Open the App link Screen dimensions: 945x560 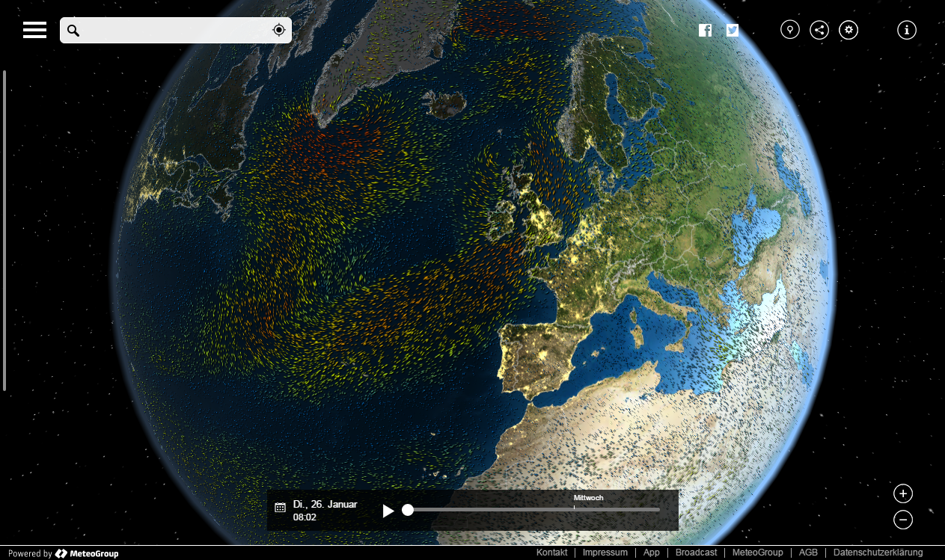(652, 553)
